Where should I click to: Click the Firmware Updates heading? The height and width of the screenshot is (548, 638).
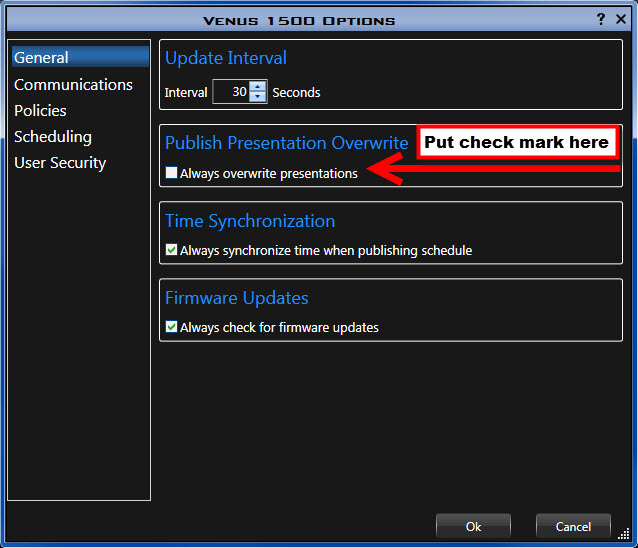click(237, 298)
